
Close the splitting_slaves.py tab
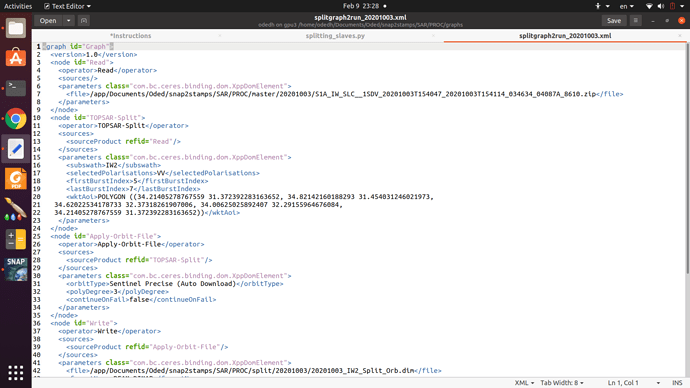[433, 36]
